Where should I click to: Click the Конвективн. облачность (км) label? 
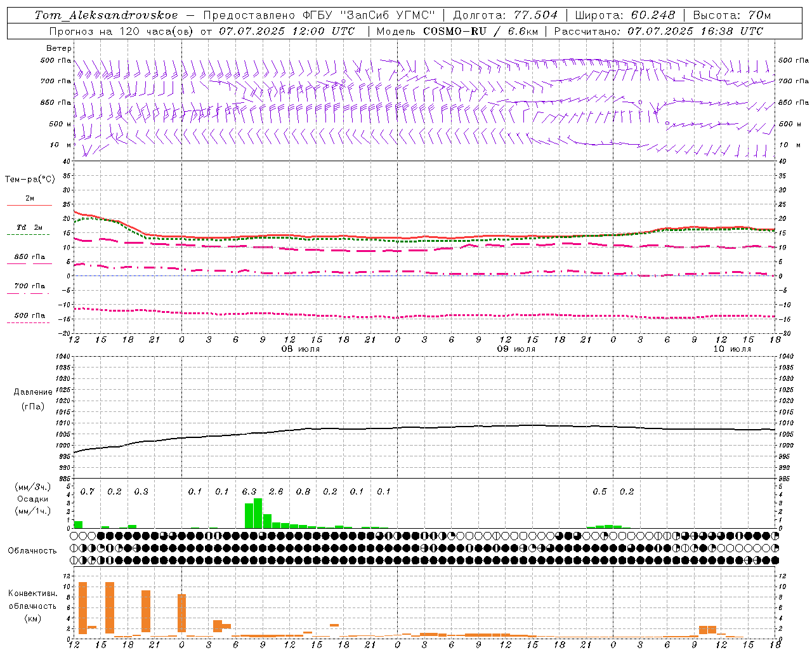pos(32,606)
